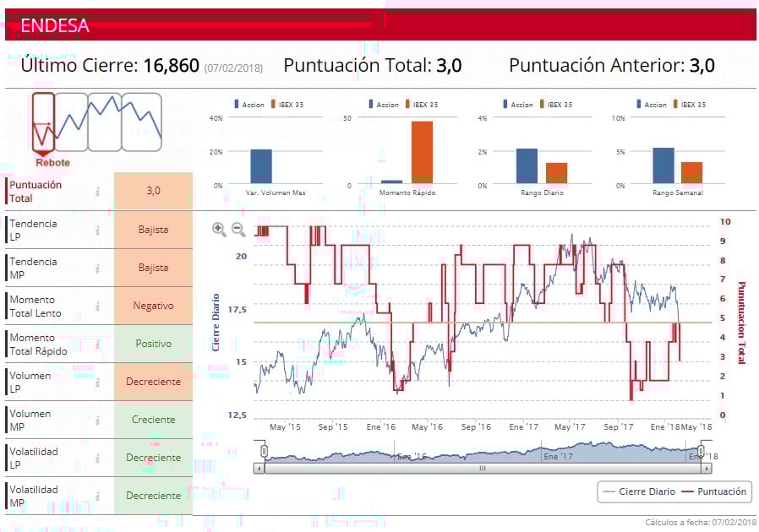Image resolution: width=759 pixels, height=532 pixels.
Task: Open chart icon in Puntuación Total row
Action: (98, 192)
